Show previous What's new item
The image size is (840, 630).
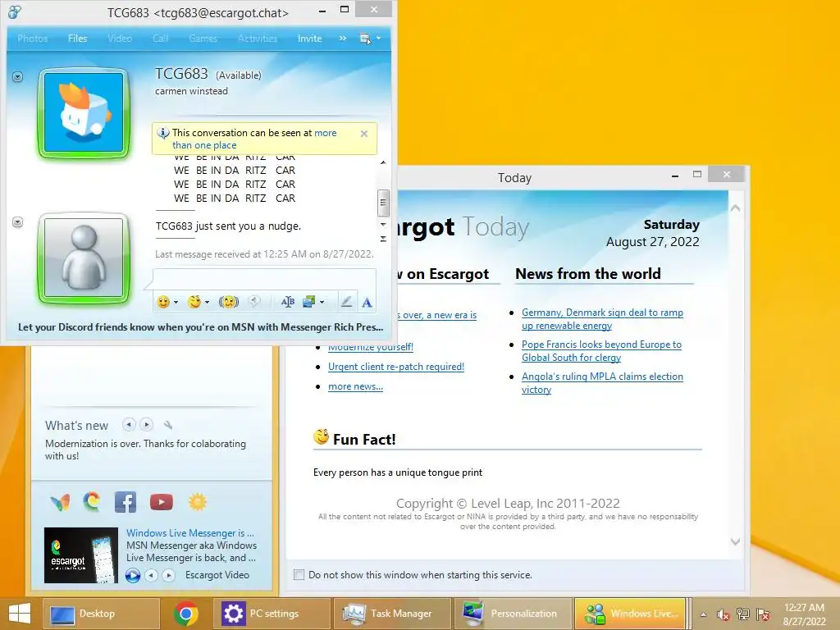[x=129, y=425]
